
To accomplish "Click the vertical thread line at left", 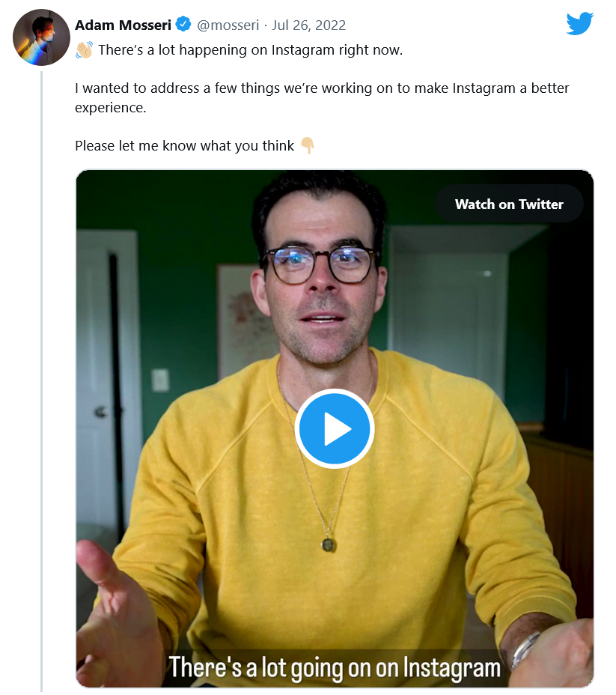I will tap(41, 374).
